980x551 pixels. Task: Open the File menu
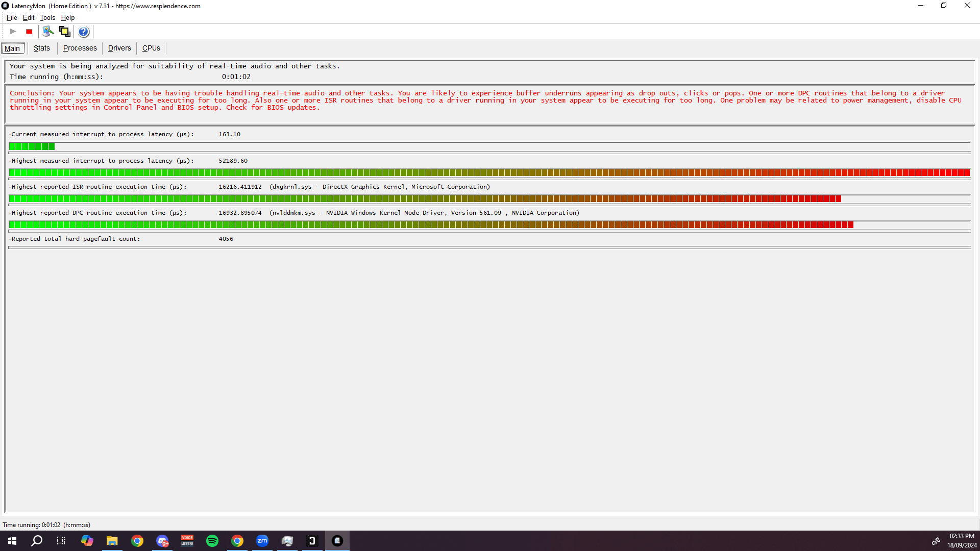point(12,17)
